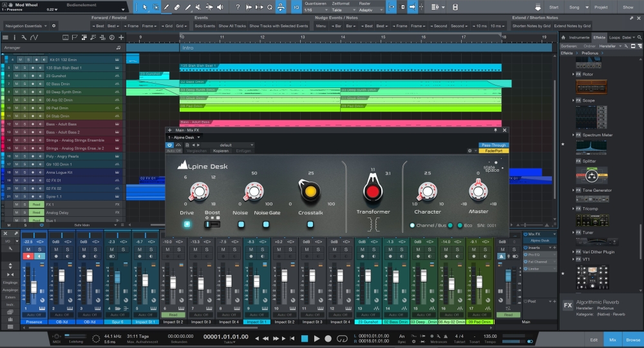Image resolution: width=644 pixels, height=348 pixels.
Task: Switch to the Instrumente tab
Action: (x=579, y=37)
